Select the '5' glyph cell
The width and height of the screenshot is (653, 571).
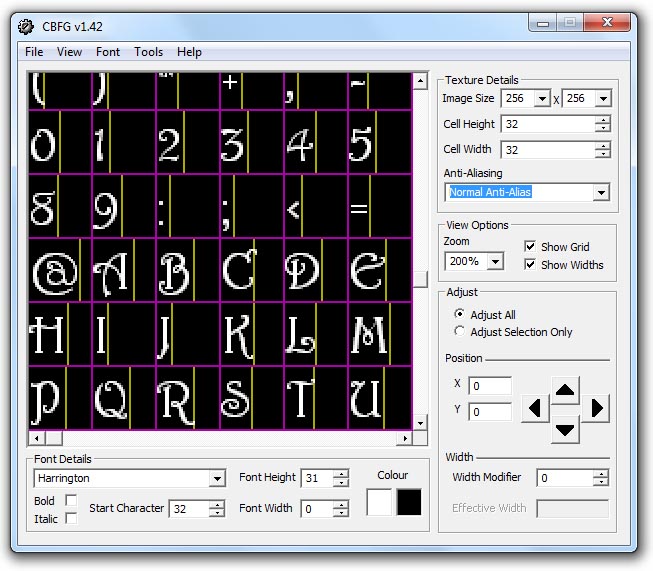[380, 142]
